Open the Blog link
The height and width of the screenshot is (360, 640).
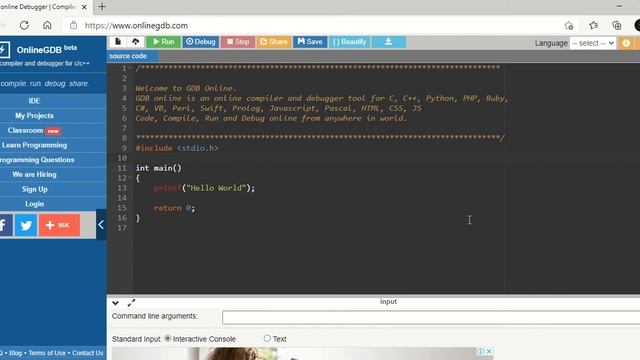16,353
